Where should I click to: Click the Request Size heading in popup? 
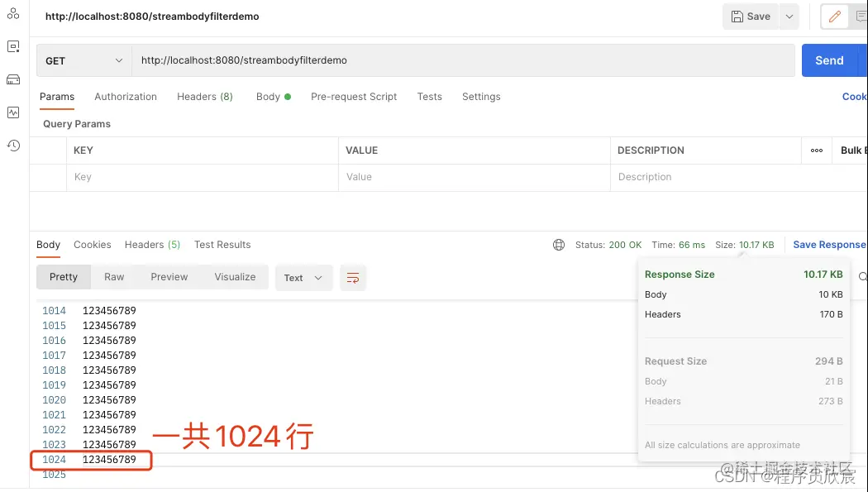pos(675,361)
